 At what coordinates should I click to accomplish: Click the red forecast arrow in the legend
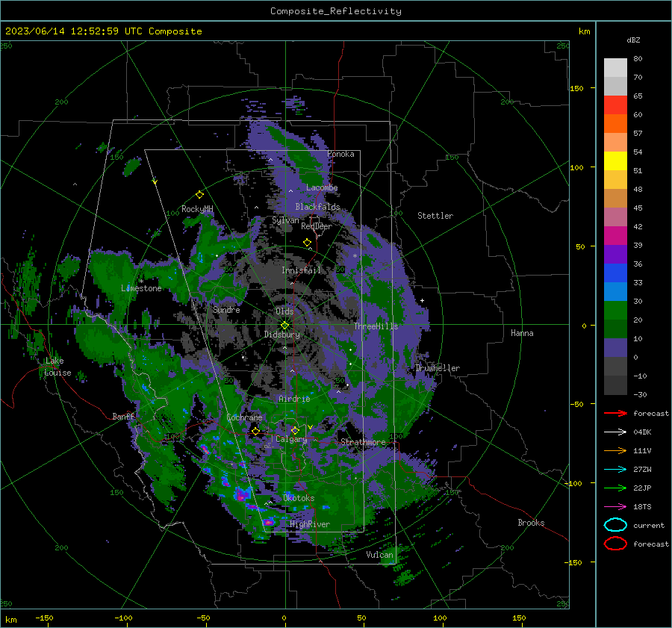click(615, 413)
